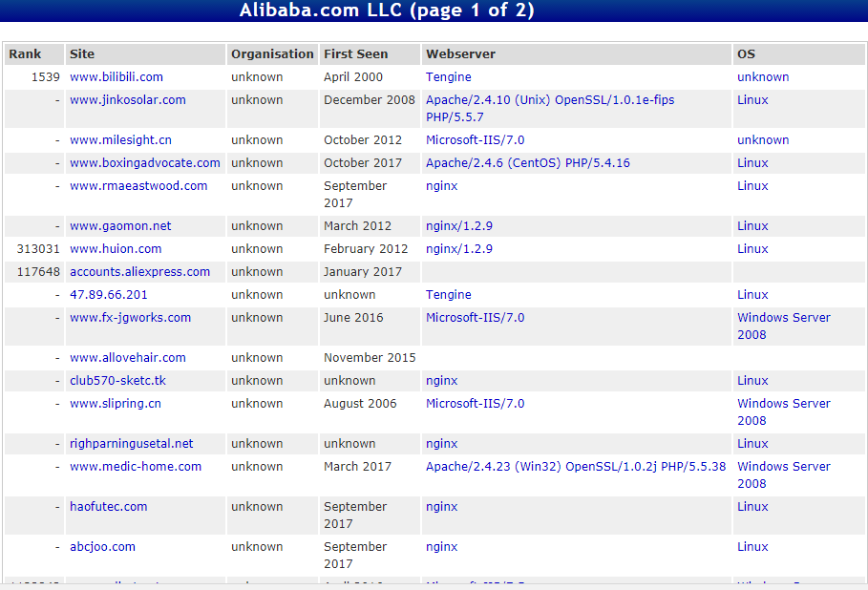Visit www.huion.com site link

pyautogui.click(x=116, y=249)
